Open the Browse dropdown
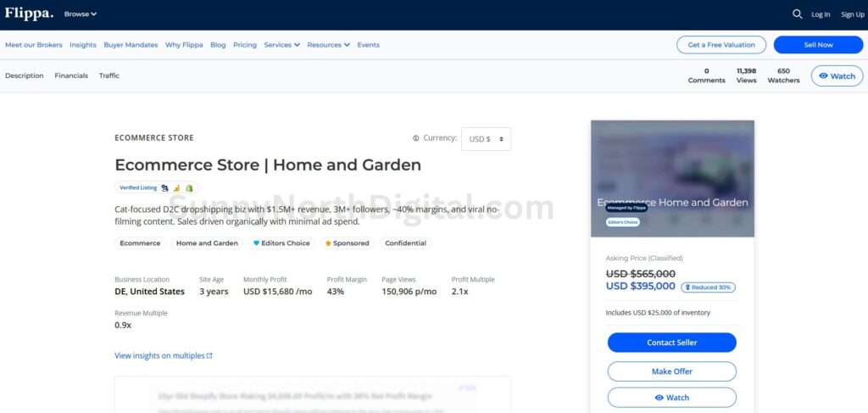The height and width of the screenshot is (413, 868). point(81,14)
